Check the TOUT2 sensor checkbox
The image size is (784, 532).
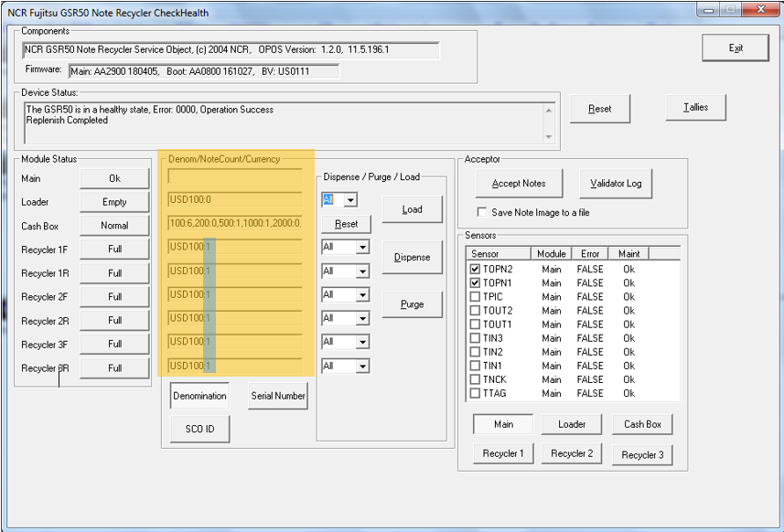click(x=475, y=310)
